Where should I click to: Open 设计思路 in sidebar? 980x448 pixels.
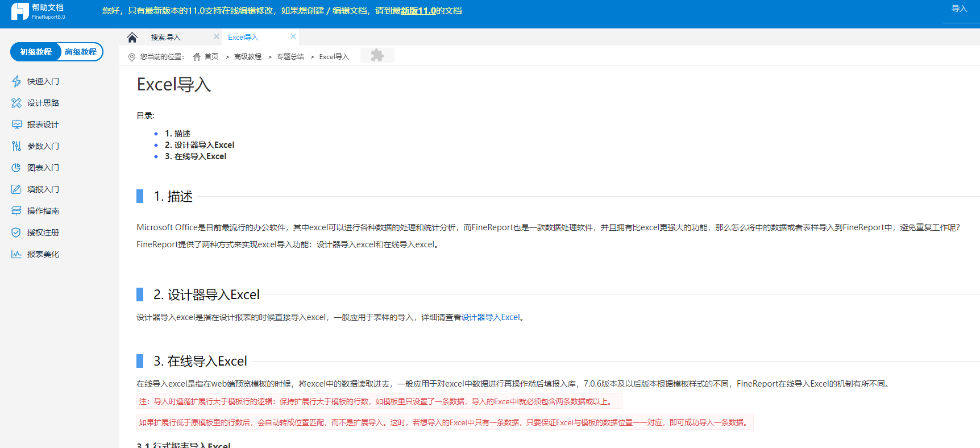[43, 103]
